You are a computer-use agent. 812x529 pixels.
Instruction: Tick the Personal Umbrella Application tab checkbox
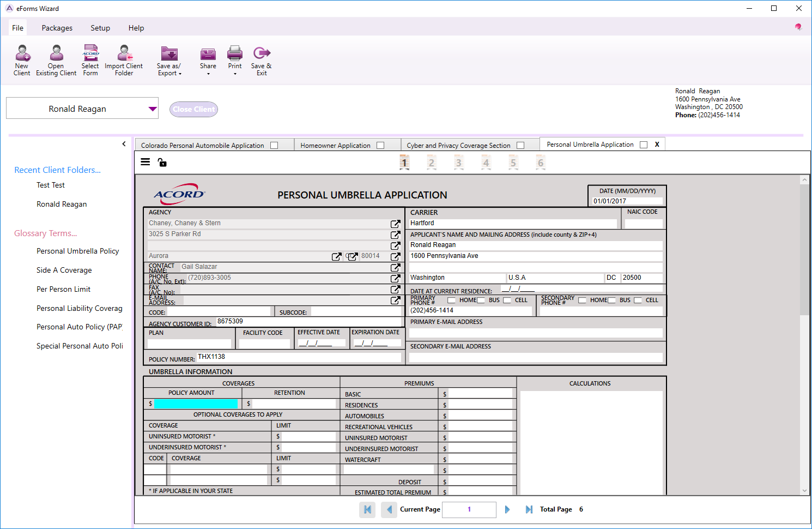pyautogui.click(x=644, y=145)
